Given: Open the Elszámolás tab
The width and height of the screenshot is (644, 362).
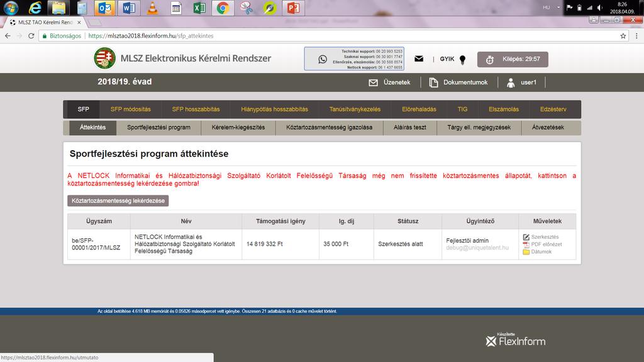Looking at the screenshot, I should pos(504,109).
